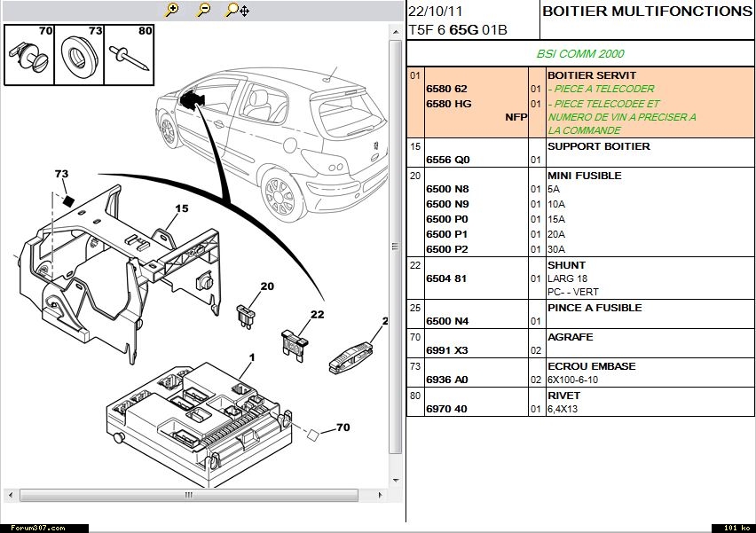Screen dimensions: 756x533
Task: Click callout 20 mini fuse in diagram
Action: click(267, 286)
